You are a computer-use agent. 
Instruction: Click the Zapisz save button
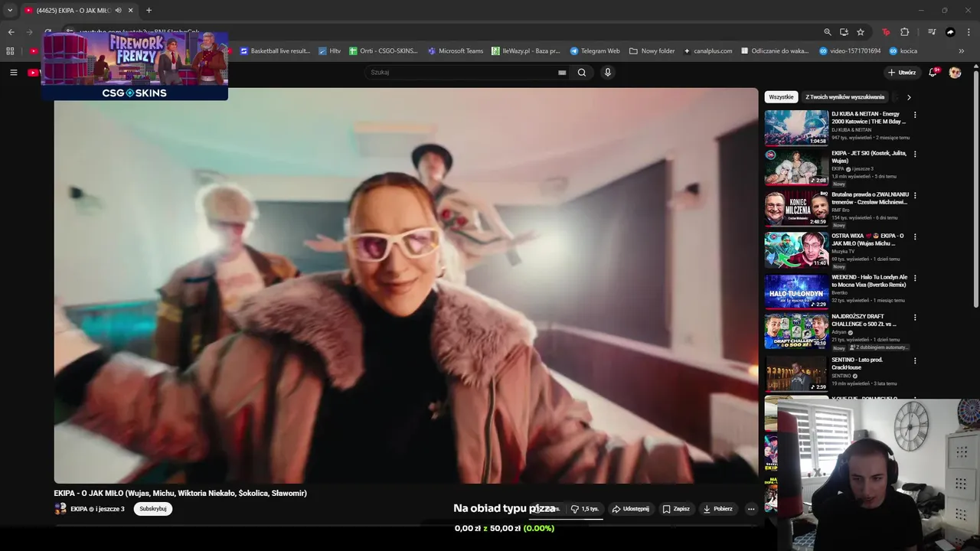click(x=676, y=509)
